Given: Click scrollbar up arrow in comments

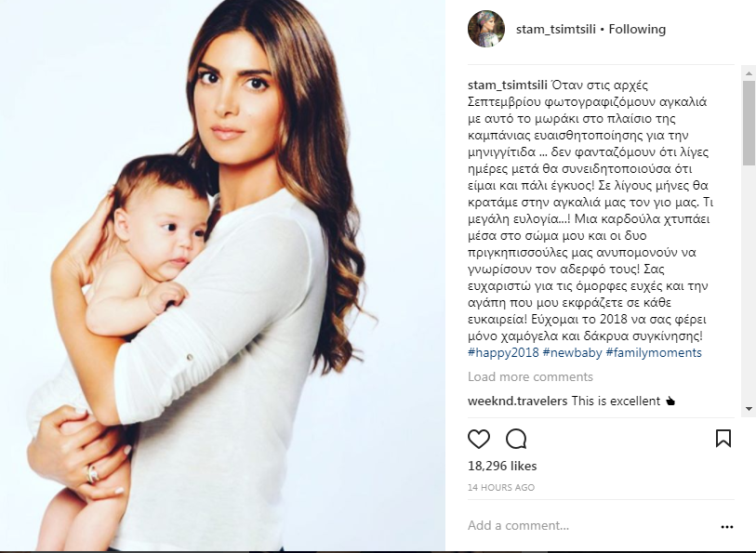Looking at the screenshot, I should pos(749,73).
